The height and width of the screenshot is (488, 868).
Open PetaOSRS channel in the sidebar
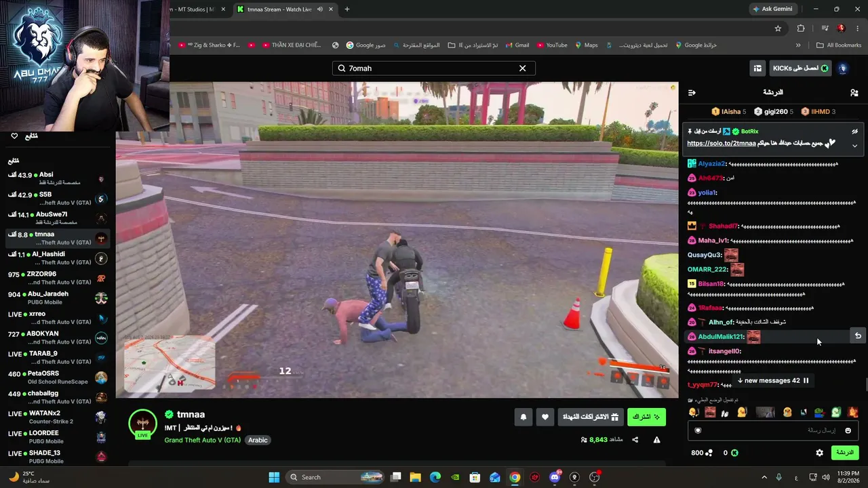click(x=58, y=378)
